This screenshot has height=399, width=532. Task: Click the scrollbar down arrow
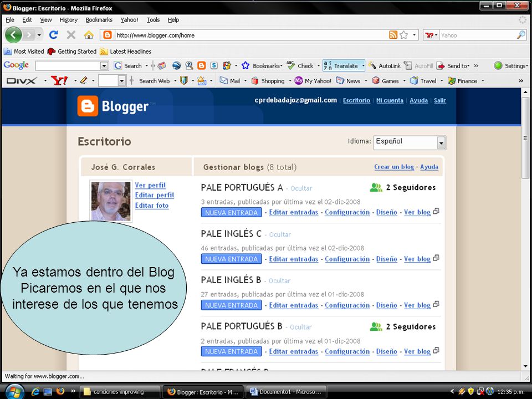click(x=525, y=366)
